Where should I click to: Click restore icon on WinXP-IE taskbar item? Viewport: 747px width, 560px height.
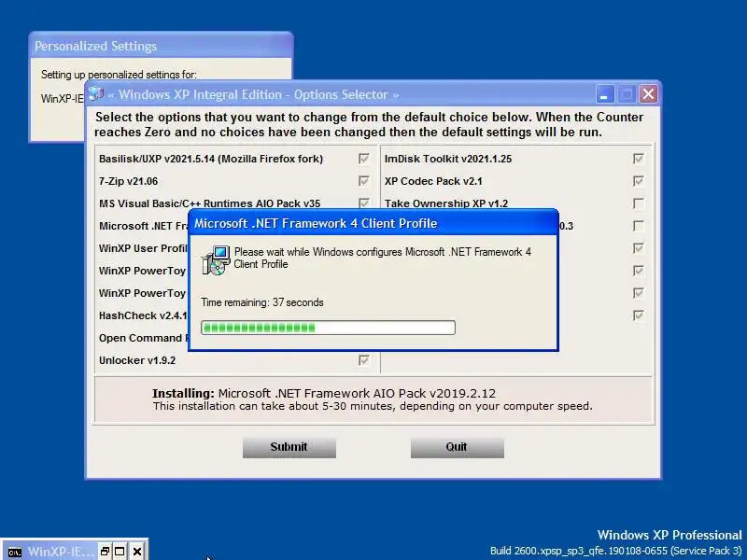106,552
